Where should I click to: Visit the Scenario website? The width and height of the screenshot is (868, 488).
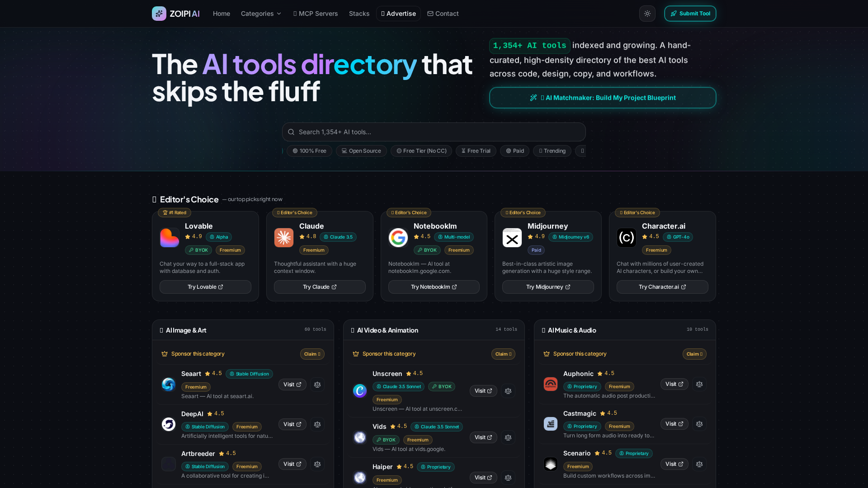pos(675,464)
